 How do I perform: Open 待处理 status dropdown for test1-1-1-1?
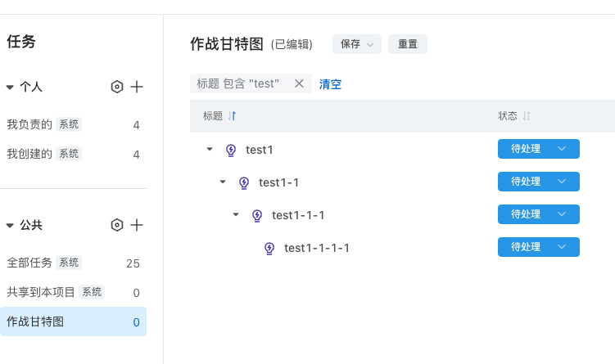pyautogui.click(x=539, y=247)
